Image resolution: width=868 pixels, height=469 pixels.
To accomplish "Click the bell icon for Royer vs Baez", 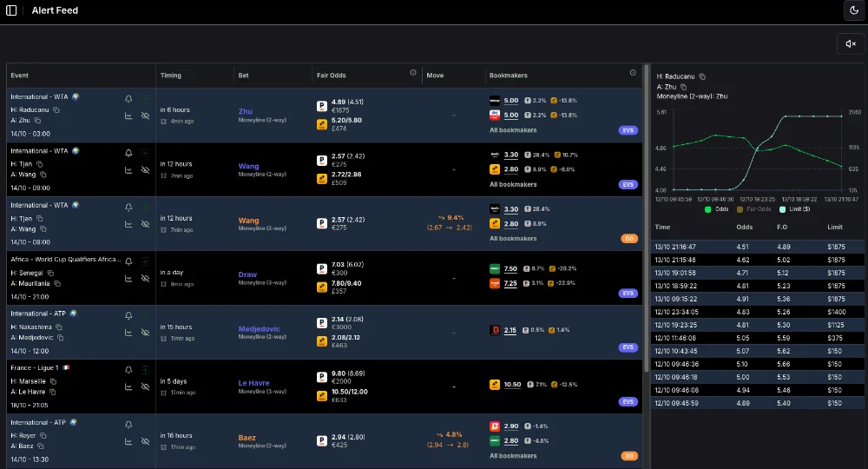I will (x=128, y=425).
